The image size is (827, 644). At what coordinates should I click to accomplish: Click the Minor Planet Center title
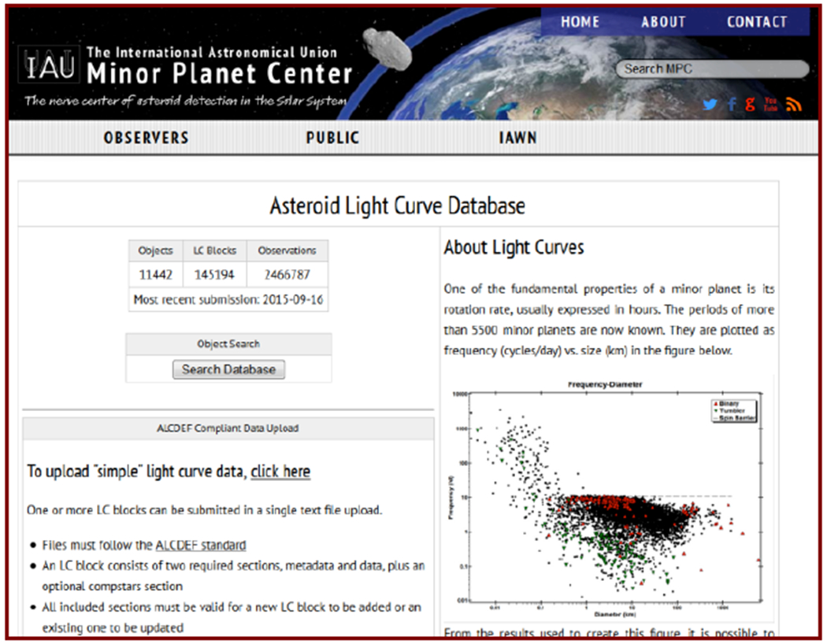pos(219,74)
